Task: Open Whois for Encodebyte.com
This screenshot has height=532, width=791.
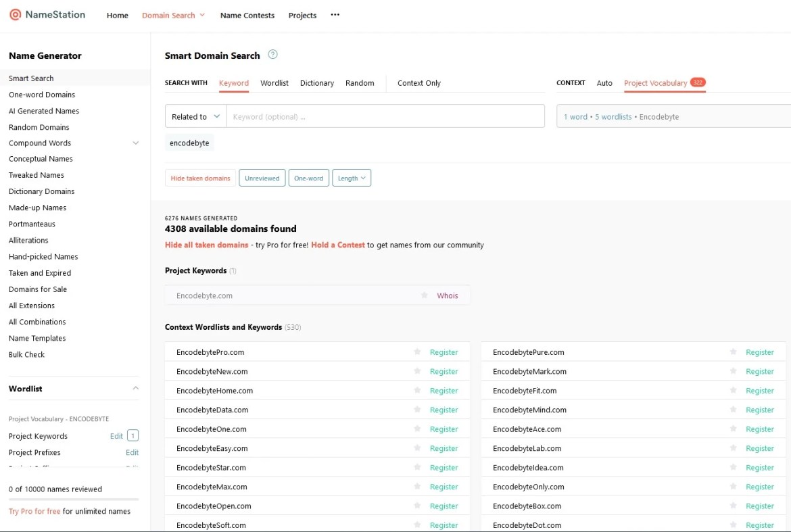Action: pos(448,295)
